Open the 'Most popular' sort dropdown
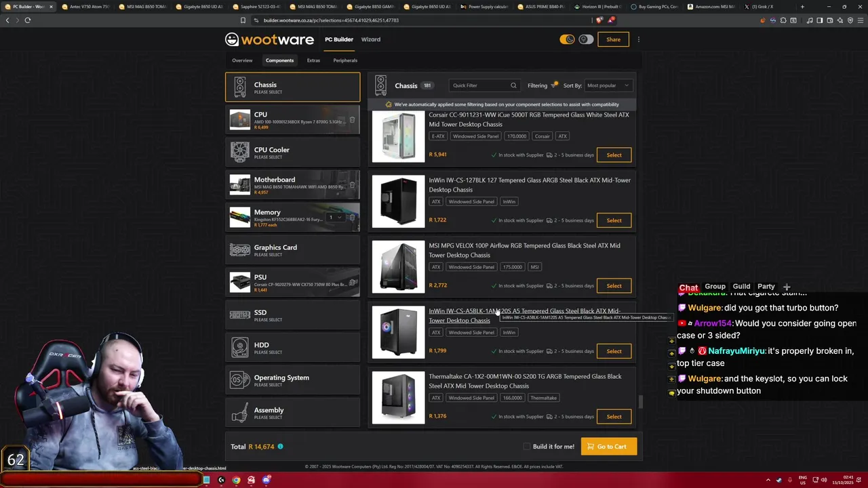This screenshot has height=488, width=868. 608,85
